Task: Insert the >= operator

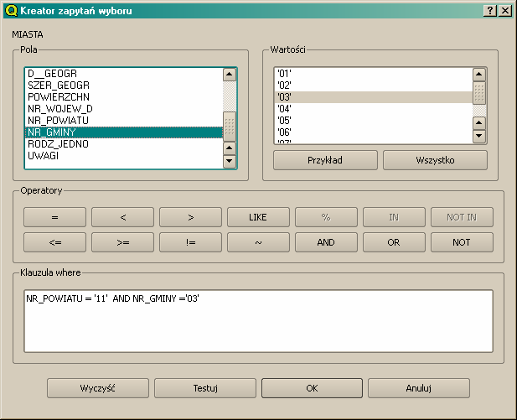Action: point(122,242)
